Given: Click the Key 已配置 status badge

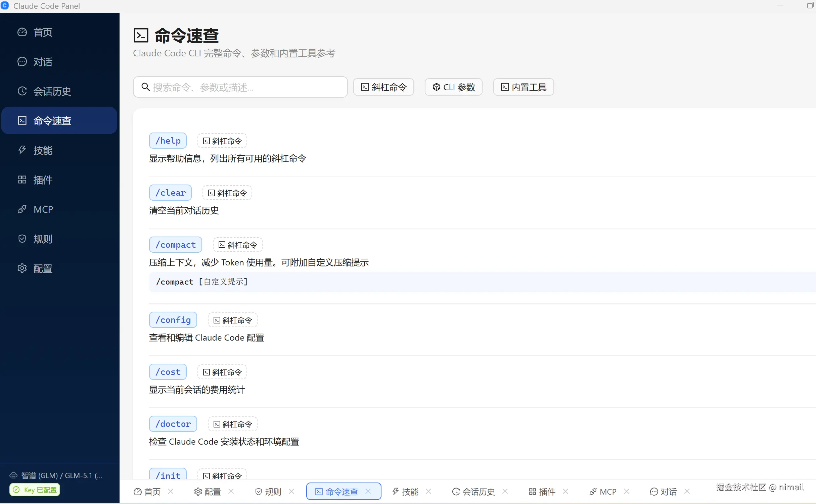Looking at the screenshot, I should click(34, 490).
